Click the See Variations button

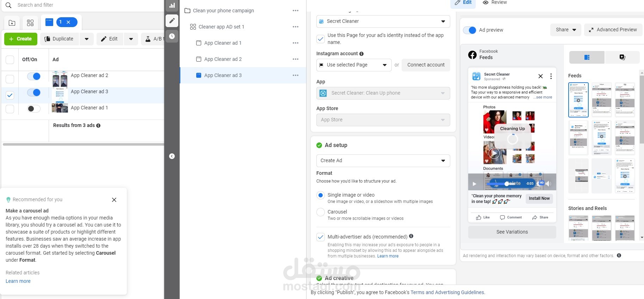(512, 232)
